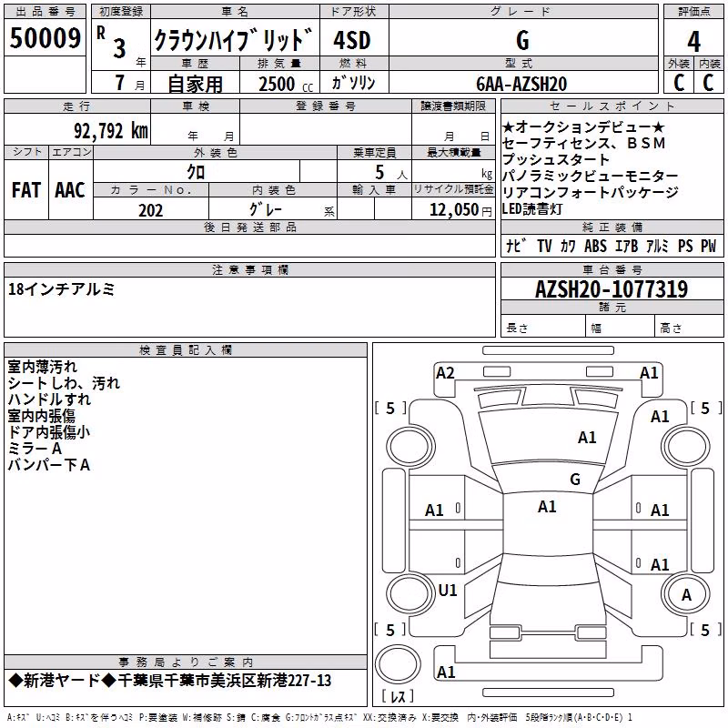This screenshot has height=728, width=728.
Task: Select inspector note 室内内張傷
Action: point(42,416)
